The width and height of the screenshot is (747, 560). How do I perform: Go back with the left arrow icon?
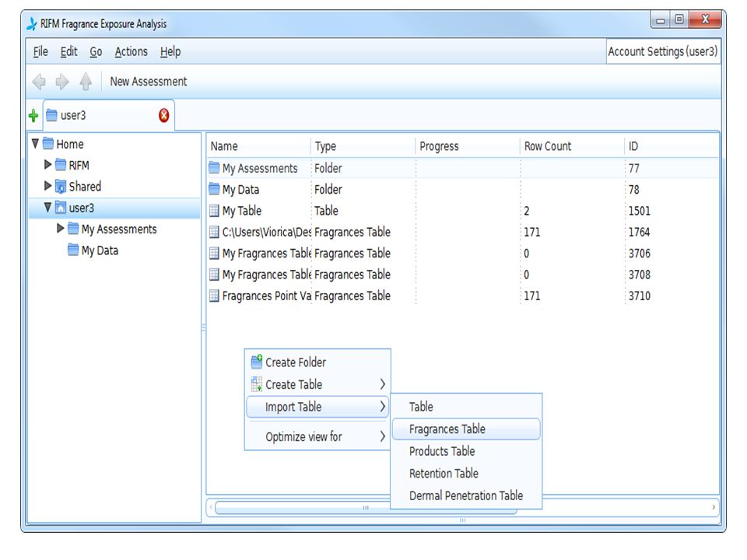[x=39, y=82]
